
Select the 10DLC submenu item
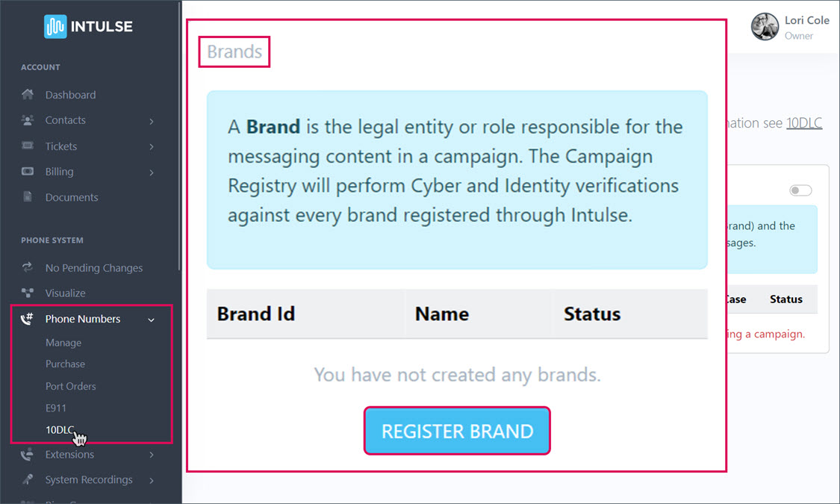(x=60, y=429)
